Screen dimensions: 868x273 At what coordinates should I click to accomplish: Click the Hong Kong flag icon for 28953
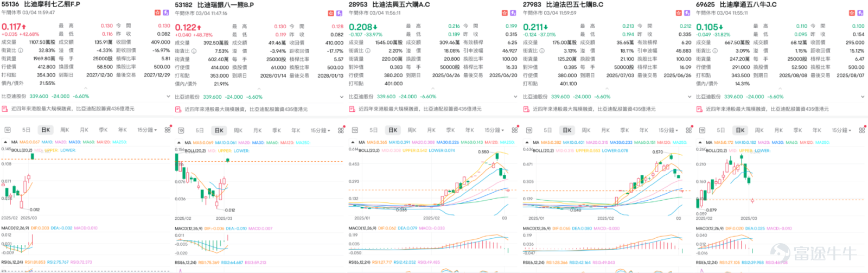point(505,12)
